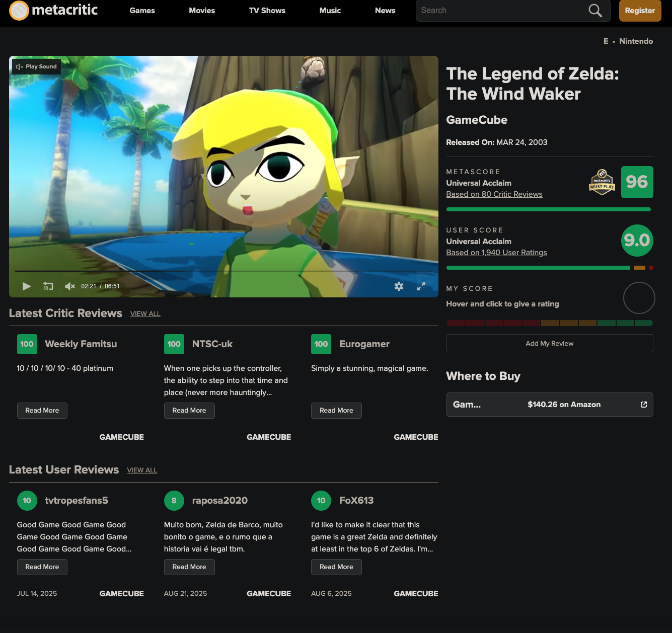Viewport: 672px width, 633px height.
Task: Click the Weekly Famitsu 100 score badge
Action: click(x=27, y=344)
